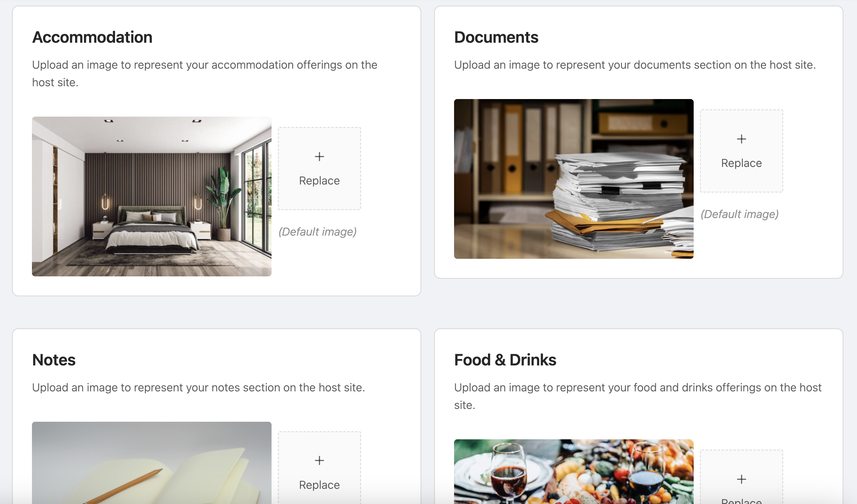Select the Replace label in the Notes card
This screenshot has height=504, width=857.
pos(319,485)
